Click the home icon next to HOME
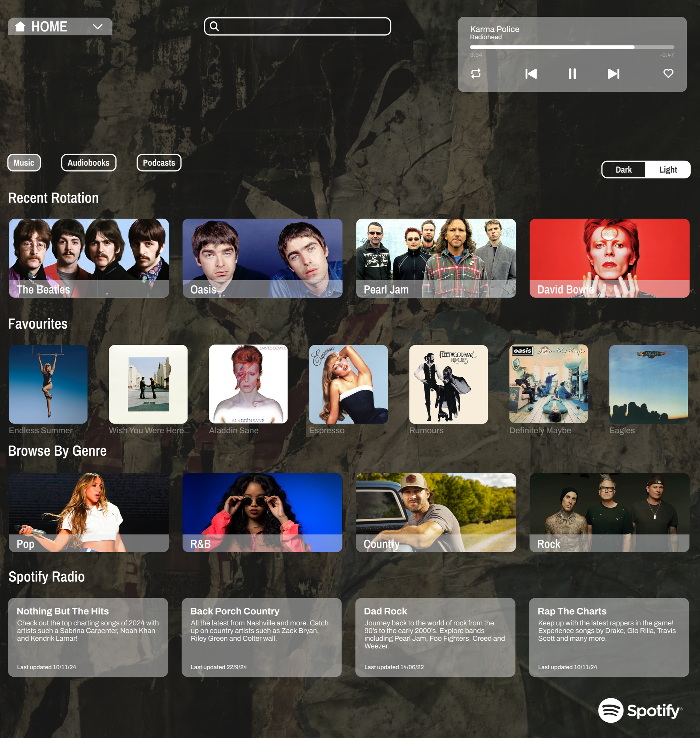This screenshot has width=700, height=738. point(20,26)
